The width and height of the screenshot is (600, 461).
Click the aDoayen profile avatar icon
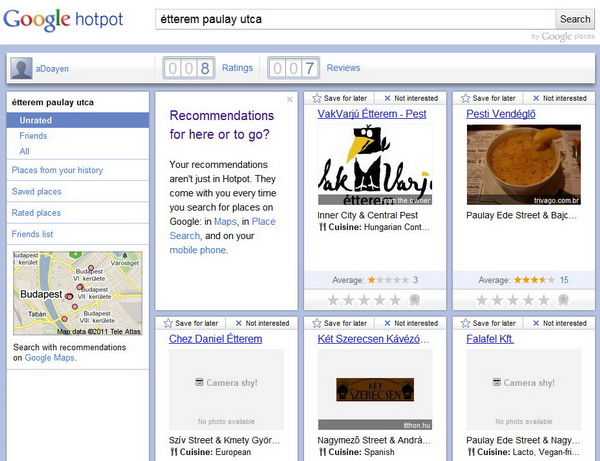pos(21,68)
